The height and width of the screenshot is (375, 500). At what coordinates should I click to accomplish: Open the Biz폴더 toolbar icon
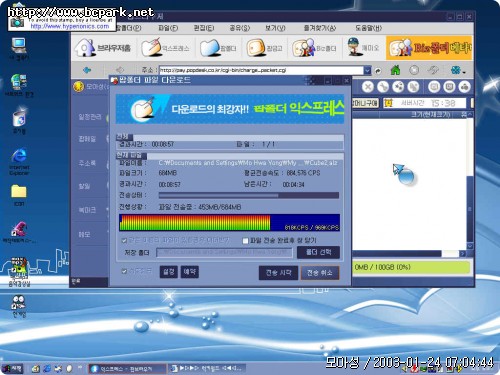click(x=314, y=48)
